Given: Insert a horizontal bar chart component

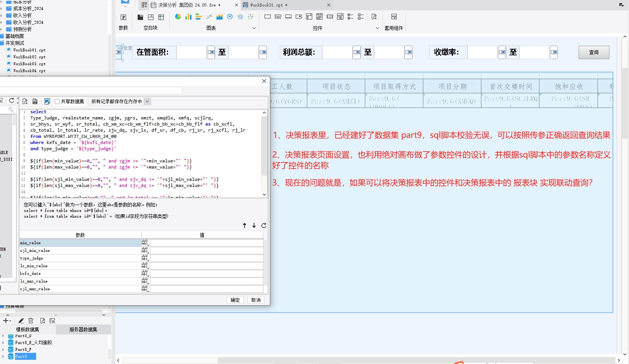Looking at the screenshot, I should coord(199,17).
